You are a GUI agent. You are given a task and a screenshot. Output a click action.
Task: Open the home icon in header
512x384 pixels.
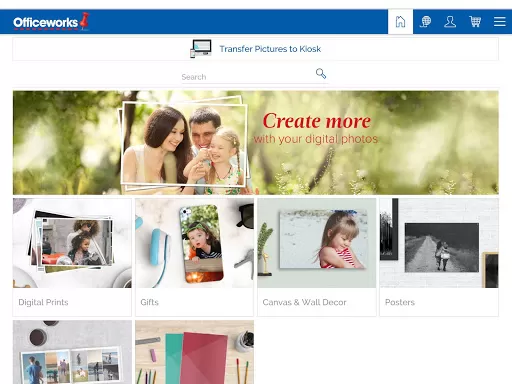[x=400, y=22]
